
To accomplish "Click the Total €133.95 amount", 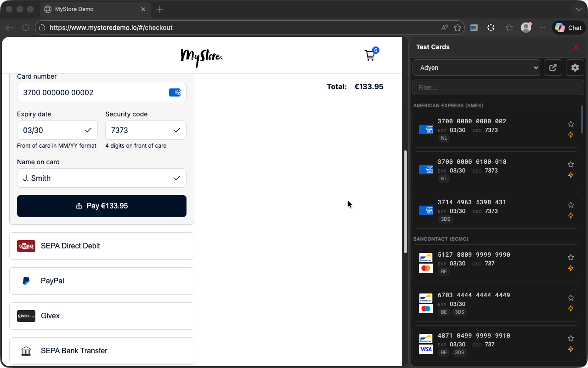I will 369,86.
